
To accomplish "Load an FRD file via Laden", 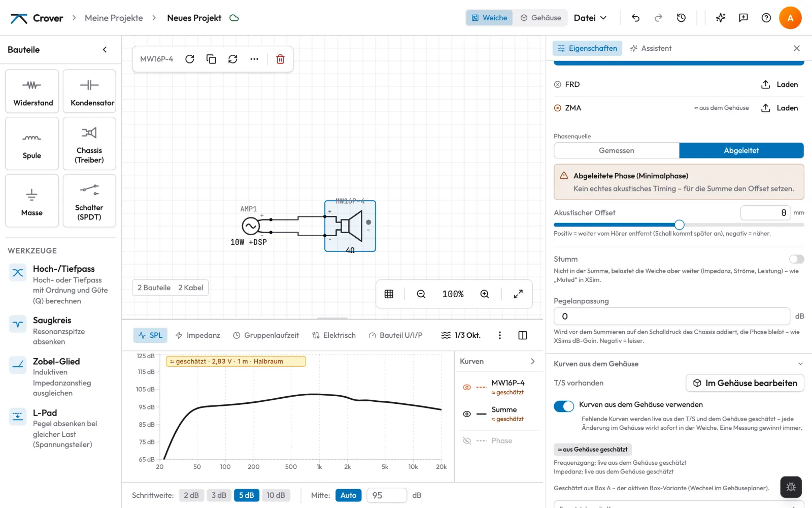I will (780, 84).
